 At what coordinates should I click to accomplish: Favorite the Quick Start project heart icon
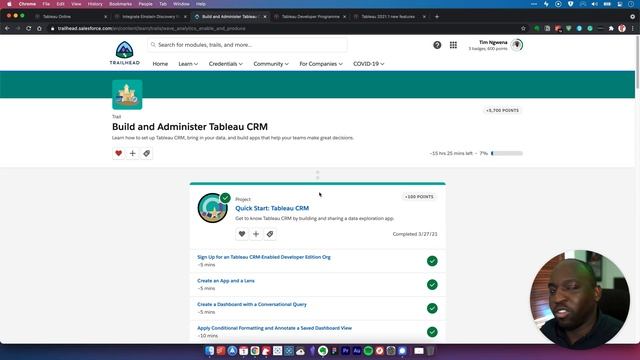242,234
